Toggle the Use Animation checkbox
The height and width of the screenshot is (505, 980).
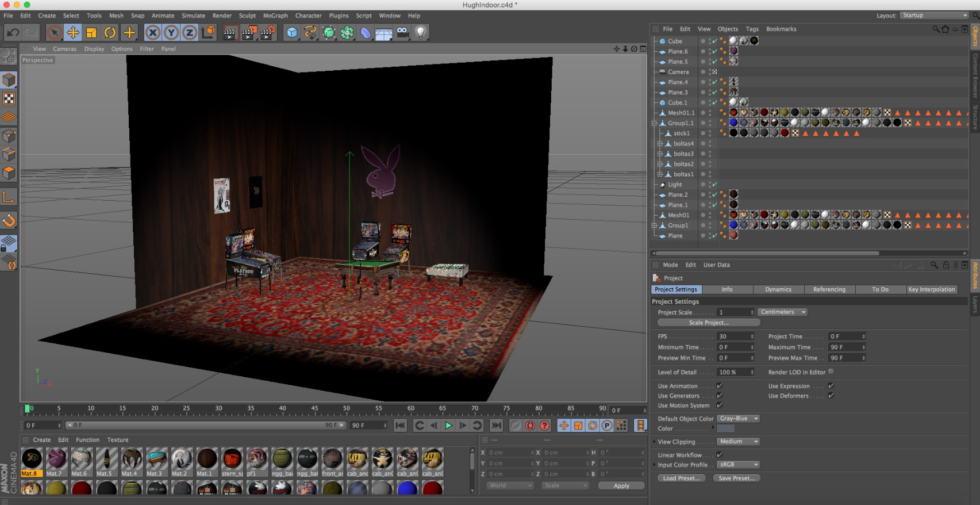tap(719, 385)
